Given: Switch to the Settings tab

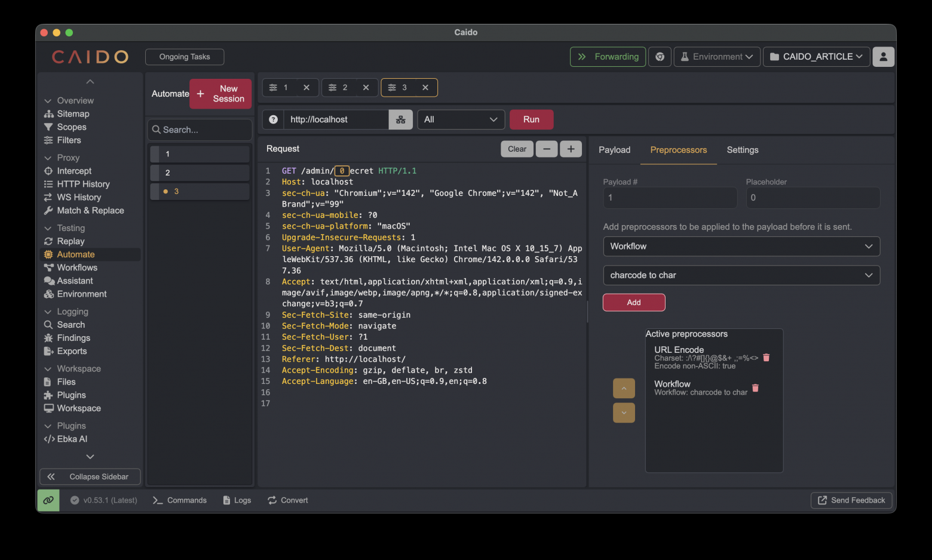Looking at the screenshot, I should [742, 150].
